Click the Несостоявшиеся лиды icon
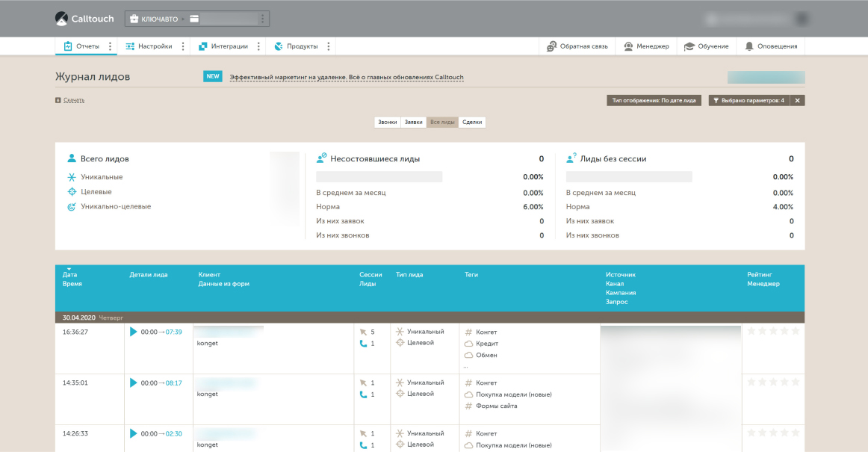 (x=321, y=158)
